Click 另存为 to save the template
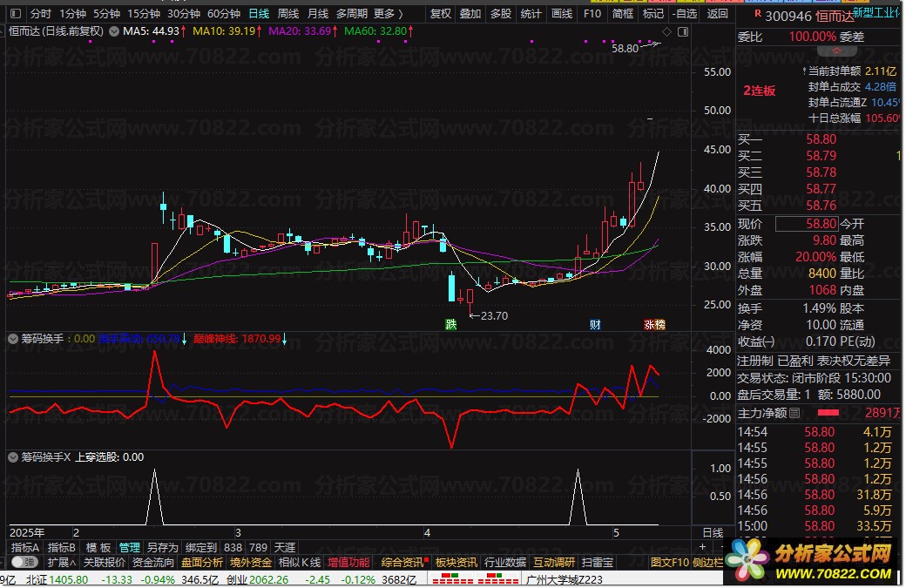The width and height of the screenshot is (906, 588). pos(162,548)
